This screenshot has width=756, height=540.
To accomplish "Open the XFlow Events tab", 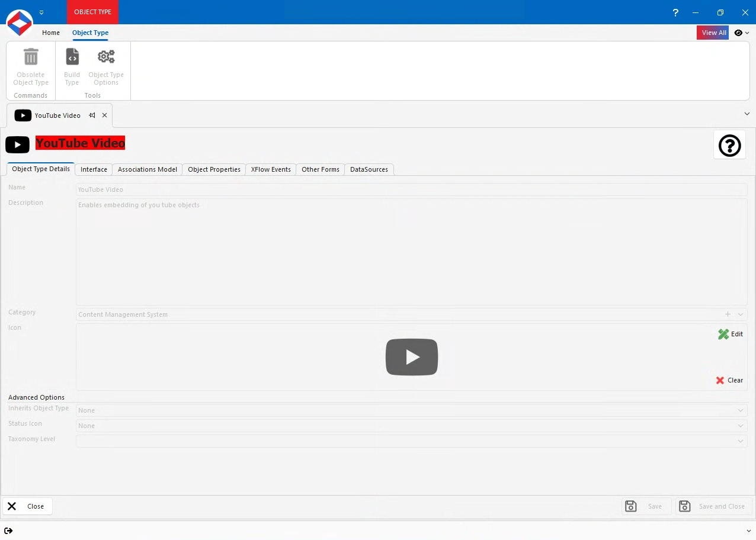I will [x=270, y=169].
